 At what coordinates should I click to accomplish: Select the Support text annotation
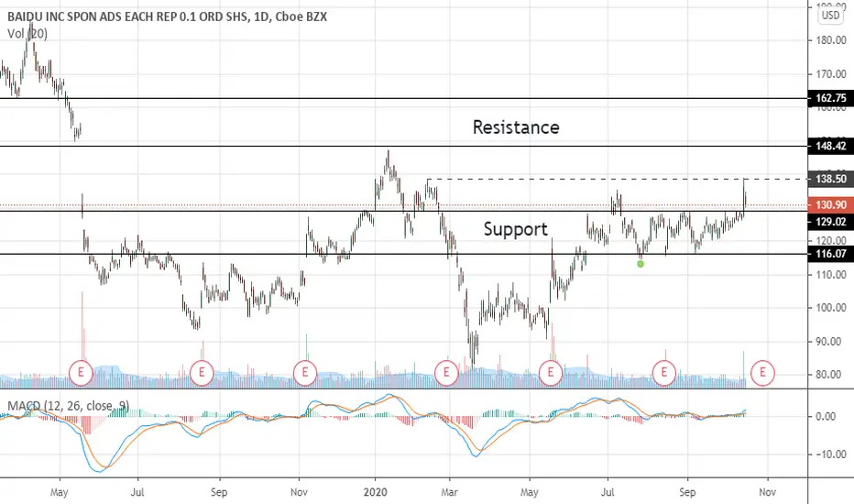[515, 229]
